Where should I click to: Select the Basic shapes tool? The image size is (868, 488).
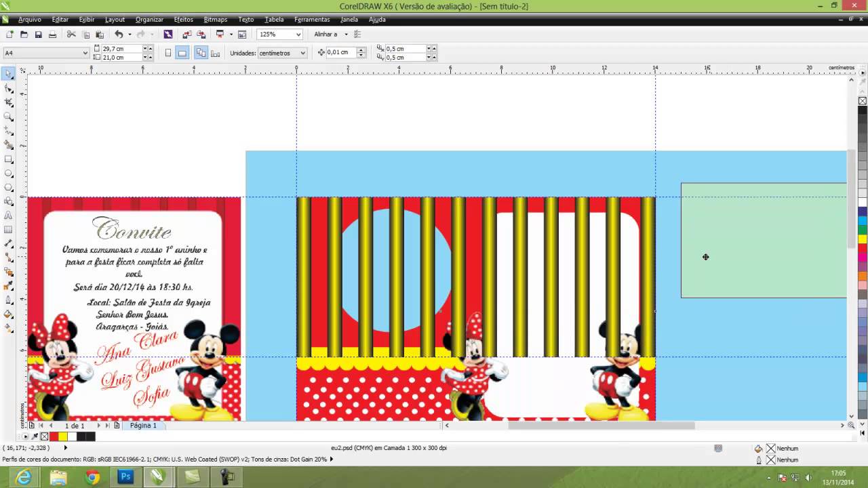[9, 201]
